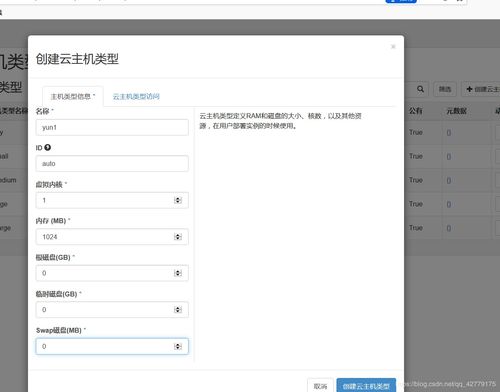Click the 名称 input field containing yun1
Screen dimensions: 500x392
(112, 127)
